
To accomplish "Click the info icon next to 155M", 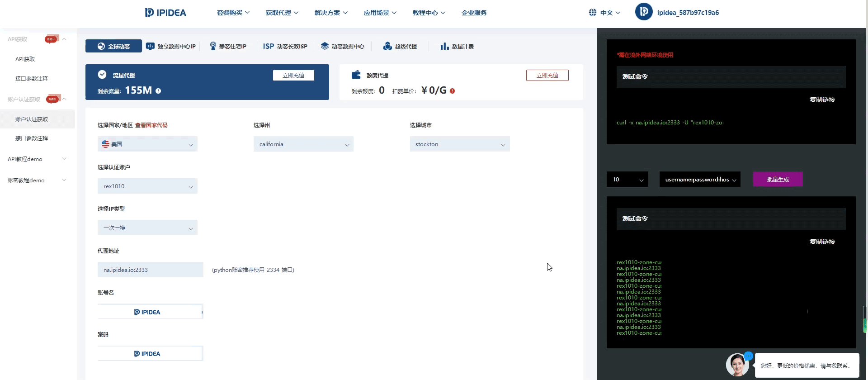I will pyautogui.click(x=158, y=91).
